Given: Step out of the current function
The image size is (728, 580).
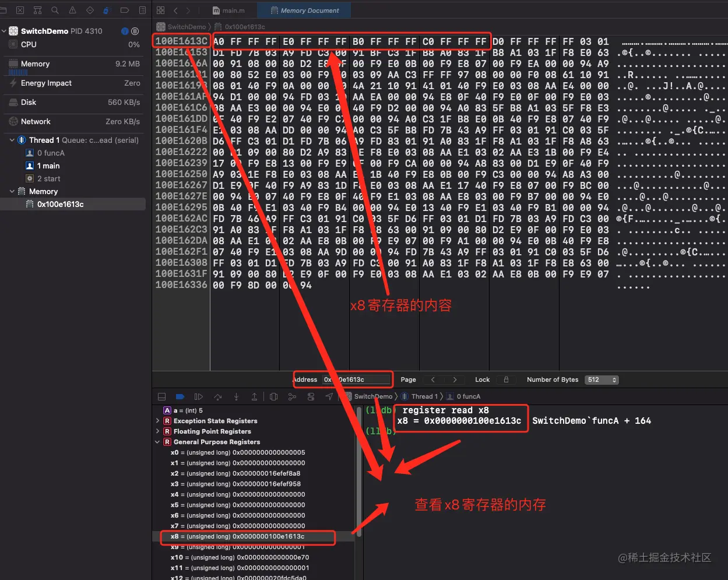Looking at the screenshot, I should point(255,396).
